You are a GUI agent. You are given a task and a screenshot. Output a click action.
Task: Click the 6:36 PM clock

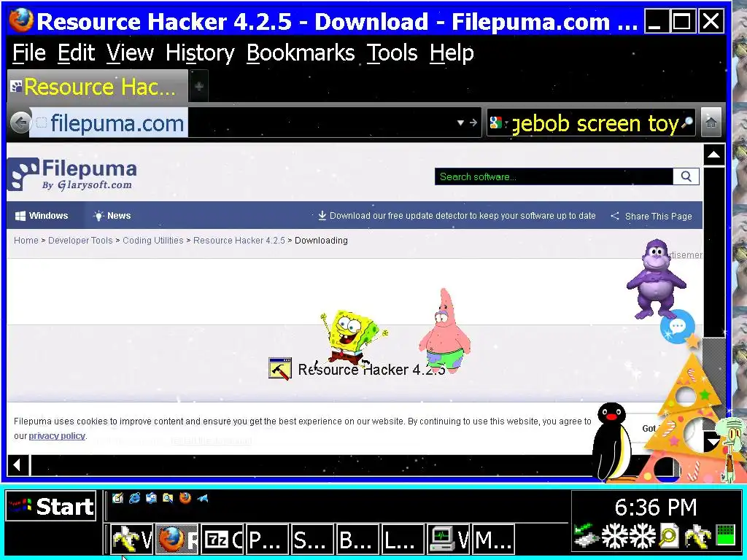click(x=656, y=507)
